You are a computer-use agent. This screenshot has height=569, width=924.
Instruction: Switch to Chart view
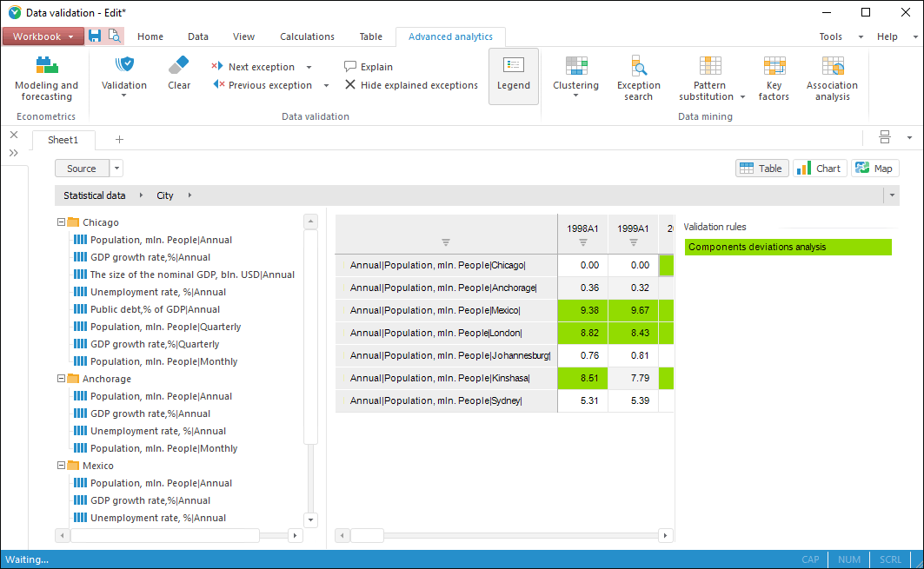(x=819, y=169)
